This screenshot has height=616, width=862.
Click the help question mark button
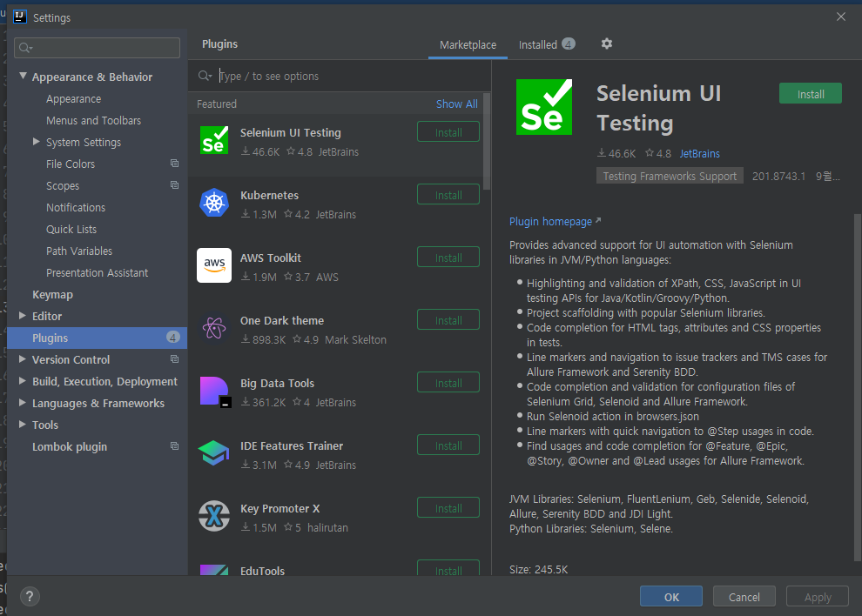tap(30, 596)
